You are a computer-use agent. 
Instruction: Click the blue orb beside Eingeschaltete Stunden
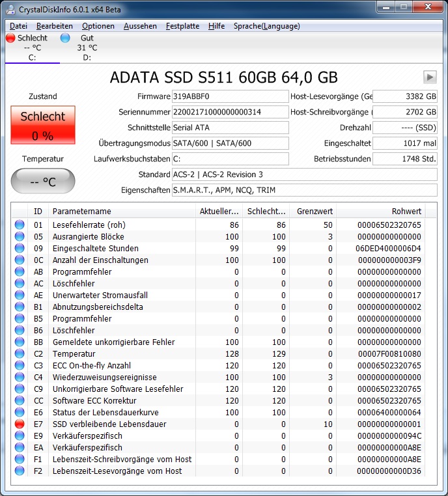point(20,248)
